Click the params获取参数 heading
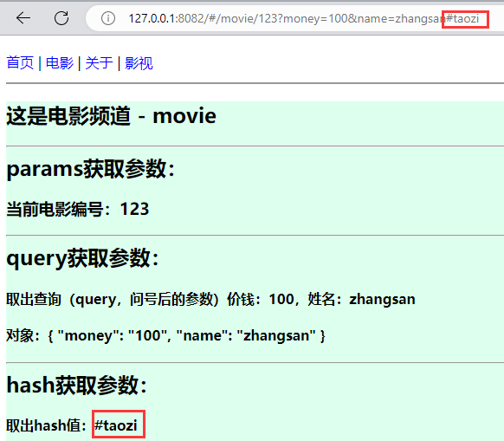This screenshot has height=441, width=504. pos(91,169)
